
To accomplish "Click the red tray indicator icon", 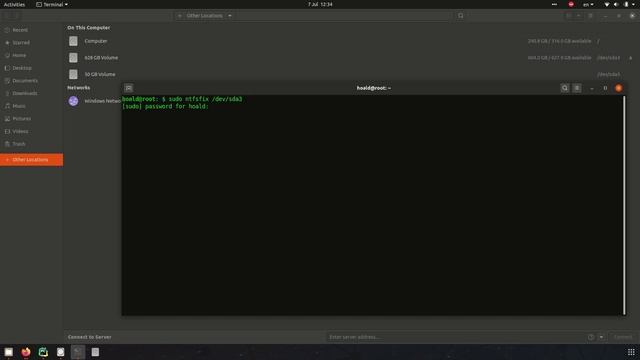I will click(x=571, y=4).
